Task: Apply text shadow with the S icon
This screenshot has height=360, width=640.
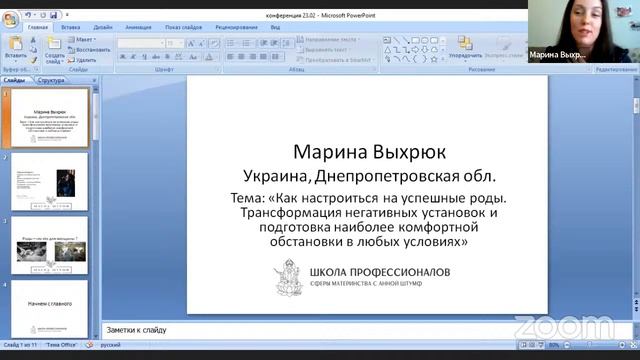Action: tap(167, 57)
